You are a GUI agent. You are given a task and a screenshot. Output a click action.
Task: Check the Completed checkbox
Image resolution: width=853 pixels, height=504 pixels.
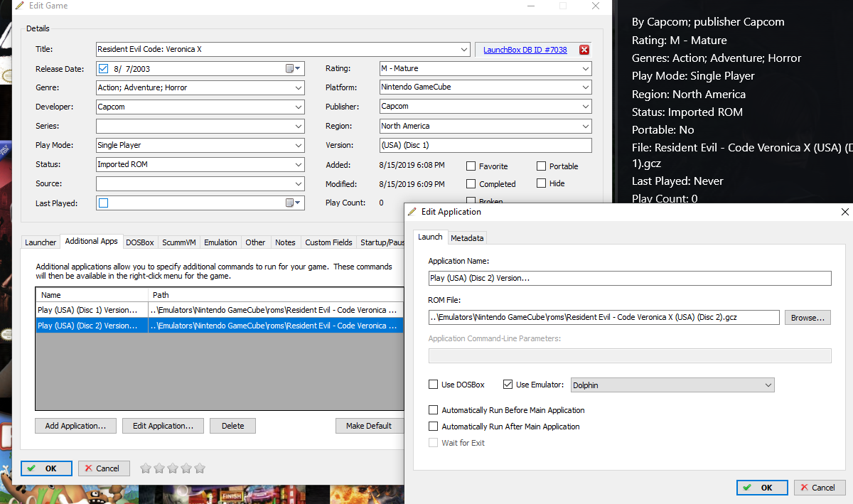[x=471, y=184]
